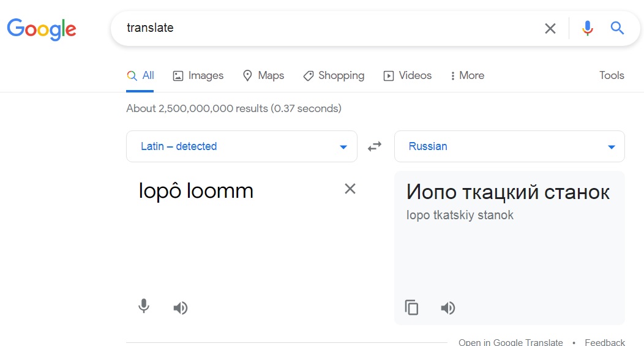Listen to the source text

tap(180, 307)
